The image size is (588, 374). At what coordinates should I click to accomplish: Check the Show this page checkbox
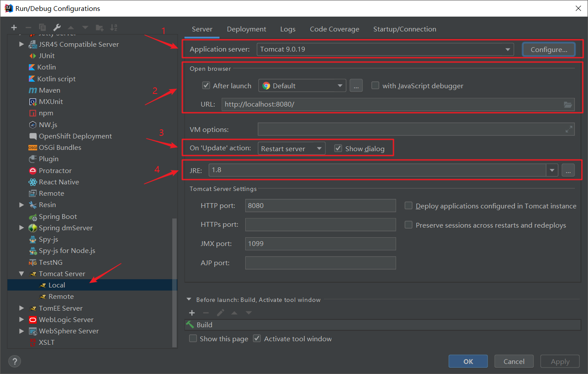pyautogui.click(x=193, y=339)
